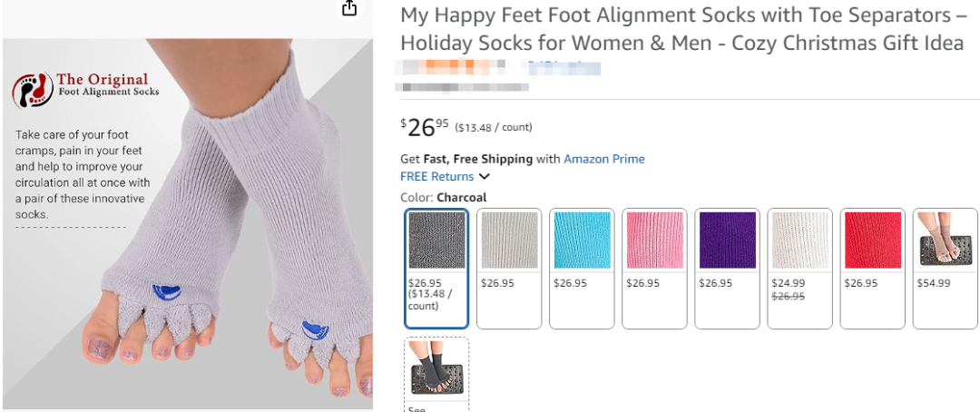Open the FREE Returns link
Image resolution: width=980 pixels, height=412 pixels.
coord(437,176)
